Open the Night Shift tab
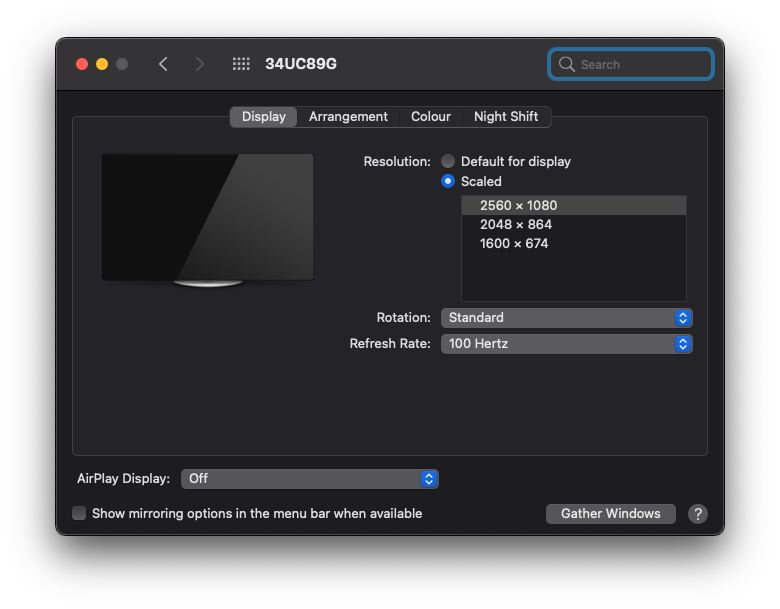Image resolution: width=780 pixels, height=609 pixels. tap(506, 116)
